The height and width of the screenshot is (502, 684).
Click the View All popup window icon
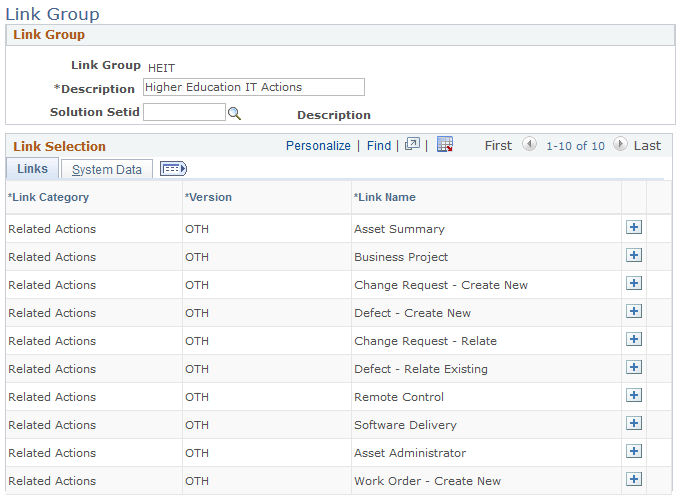point(412,144)
